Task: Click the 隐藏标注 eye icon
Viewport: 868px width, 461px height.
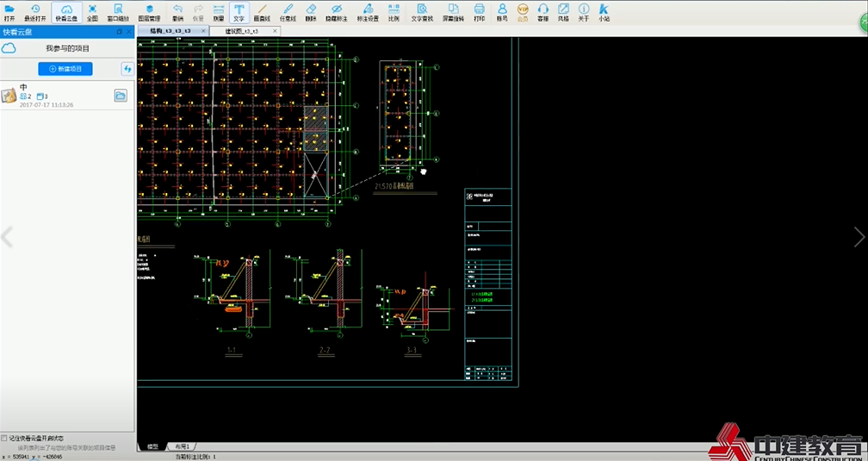Action: (337, 12)
